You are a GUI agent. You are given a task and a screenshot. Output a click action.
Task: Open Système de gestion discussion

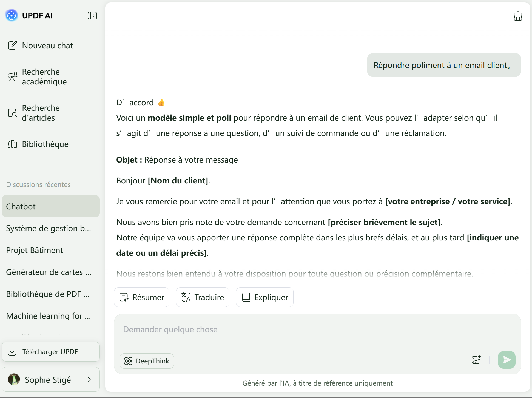(49, 228)
